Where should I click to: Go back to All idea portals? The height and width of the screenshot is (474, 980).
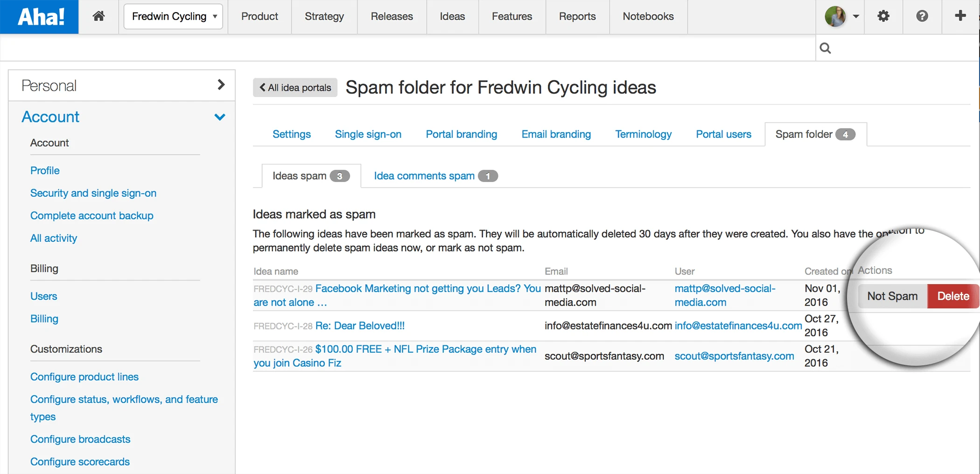295,88
